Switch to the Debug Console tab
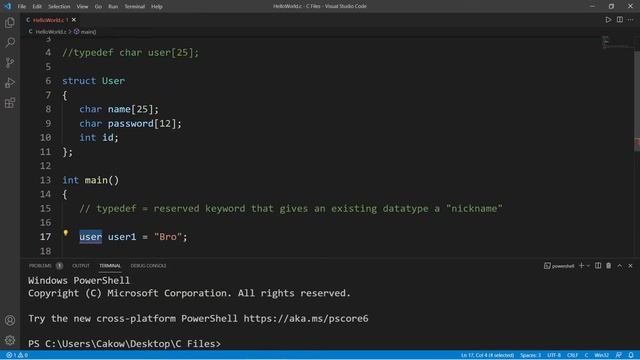The image size is (640, 360). tap(148, 266)
